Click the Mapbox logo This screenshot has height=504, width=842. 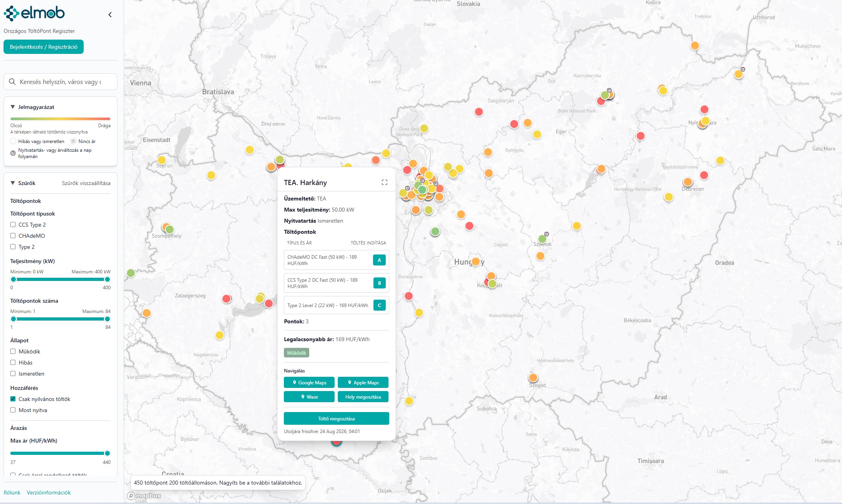point(144,496)
